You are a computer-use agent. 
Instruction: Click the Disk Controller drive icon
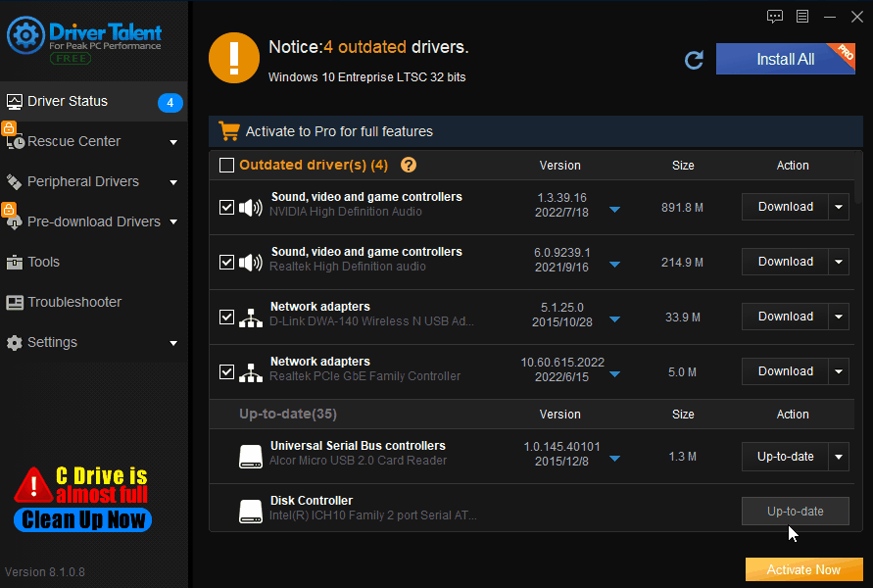[x=251, y=512]
